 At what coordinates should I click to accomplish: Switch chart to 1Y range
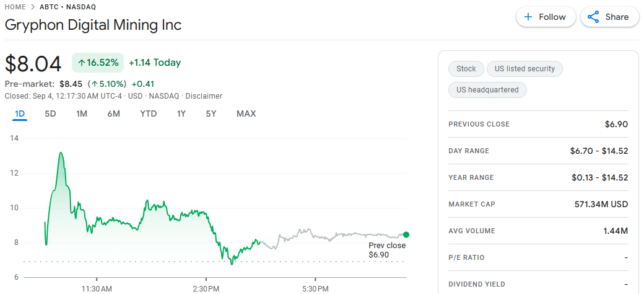(x=181, y=114)
